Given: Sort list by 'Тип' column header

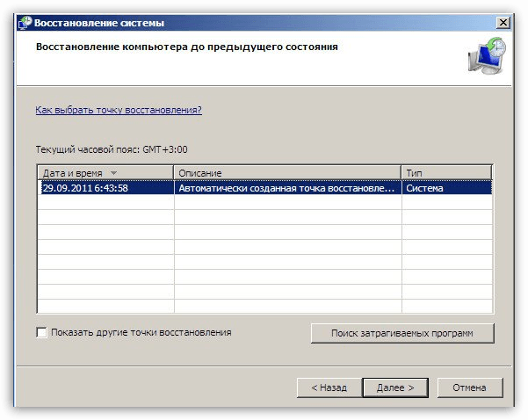Looking at the screenshot, I should pos(445,173).
